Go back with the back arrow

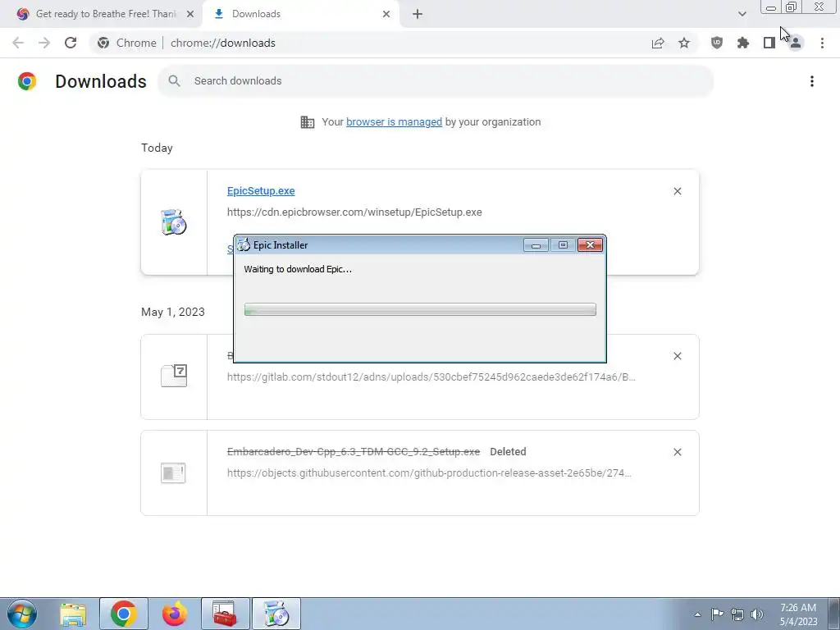point(18,43)
